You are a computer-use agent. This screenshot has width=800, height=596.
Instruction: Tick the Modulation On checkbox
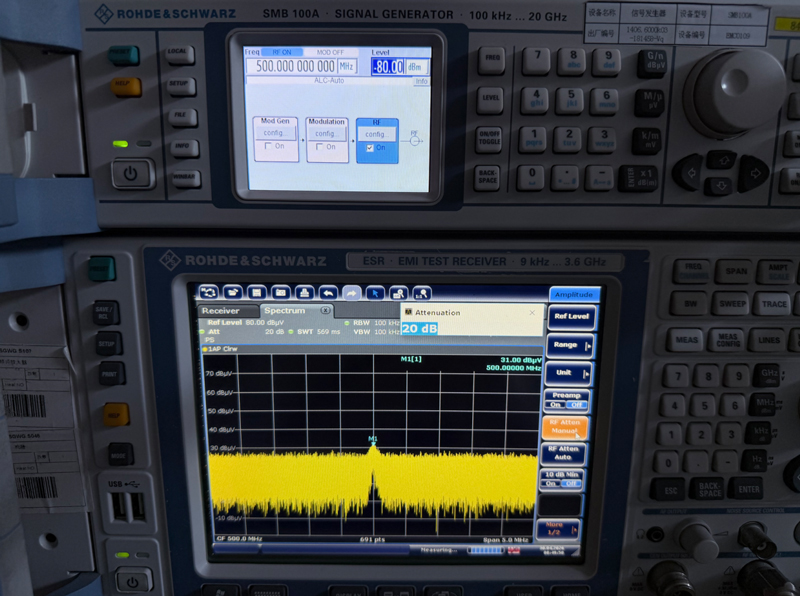point(319,146)
